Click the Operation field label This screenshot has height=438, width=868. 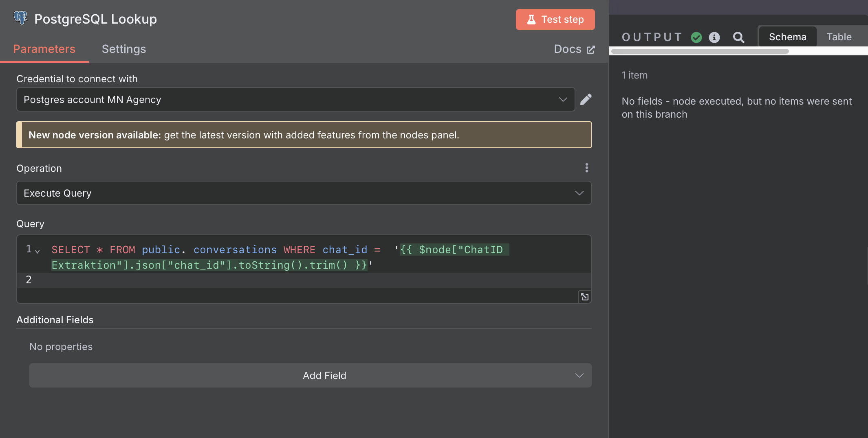(39, 169)
